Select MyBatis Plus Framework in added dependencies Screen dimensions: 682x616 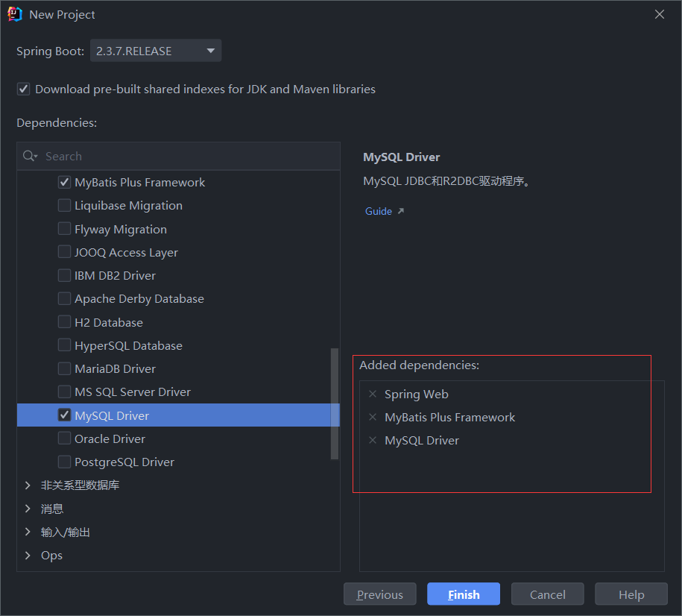(x=449, y=418)
